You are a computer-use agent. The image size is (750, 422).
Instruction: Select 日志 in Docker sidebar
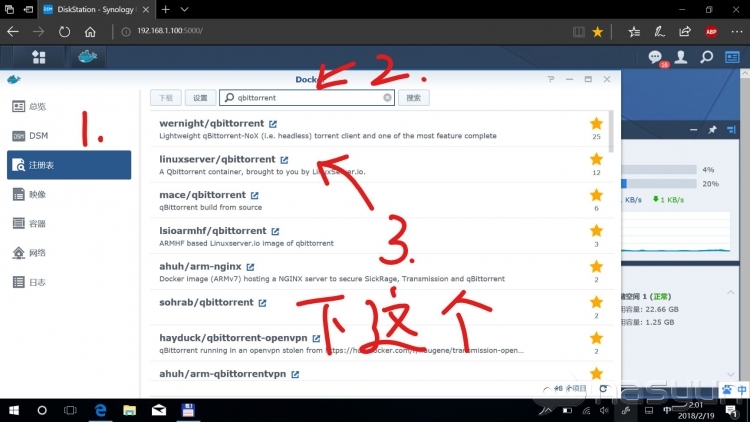tap(69, 282)
